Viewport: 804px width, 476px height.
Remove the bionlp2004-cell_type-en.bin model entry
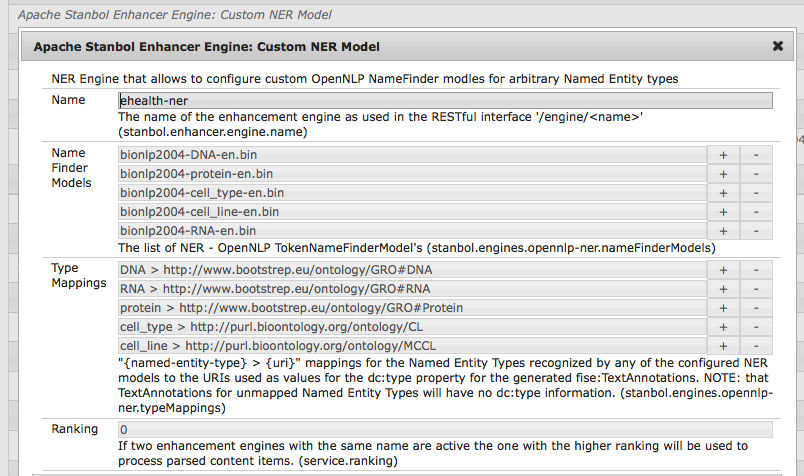pos(756,193)
